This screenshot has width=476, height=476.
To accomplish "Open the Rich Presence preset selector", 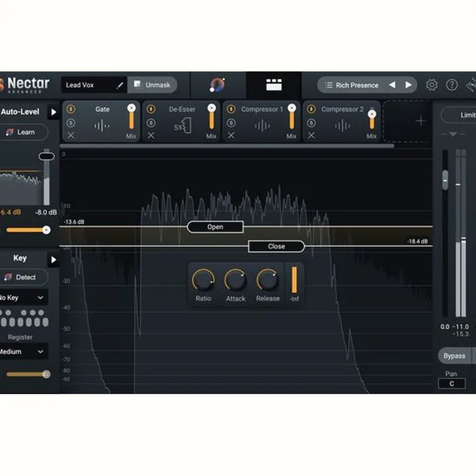I will tap(367, 85).
